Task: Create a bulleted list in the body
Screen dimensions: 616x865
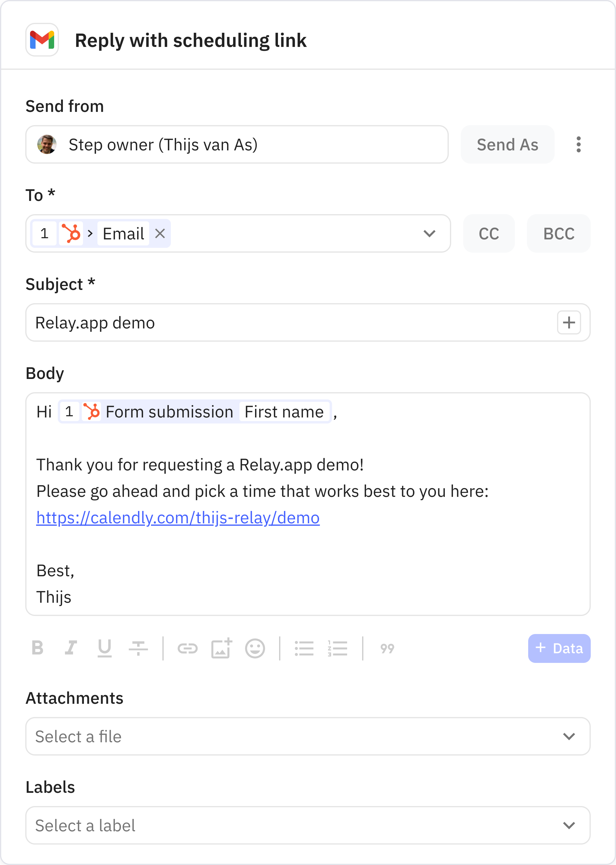Action: (x=304, y=648)
